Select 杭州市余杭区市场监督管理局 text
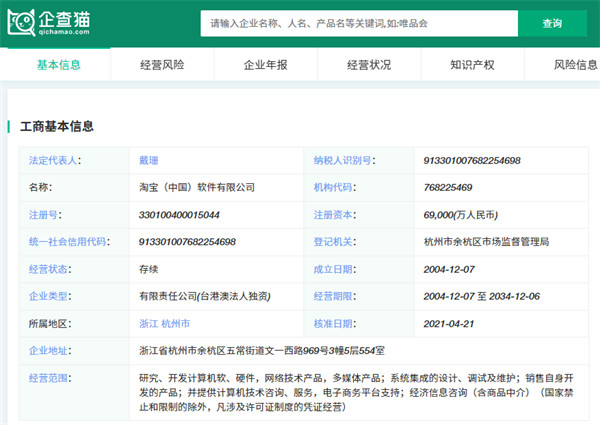 pos(486,242)
